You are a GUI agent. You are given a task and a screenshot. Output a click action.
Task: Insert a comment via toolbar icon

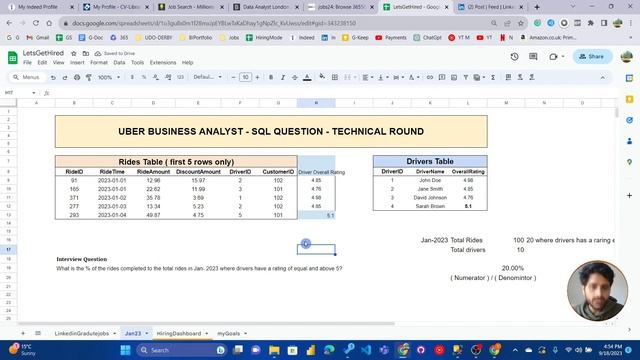442,77
